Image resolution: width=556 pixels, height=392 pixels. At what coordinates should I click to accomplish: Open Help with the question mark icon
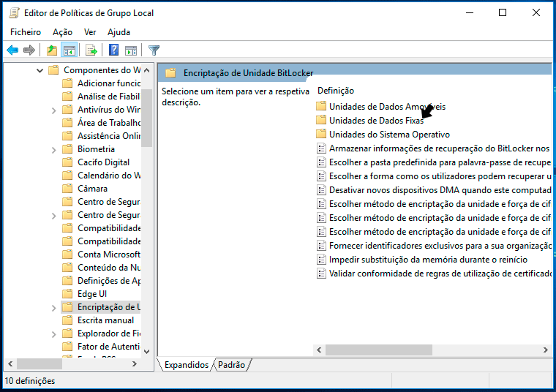click(114, 50)
